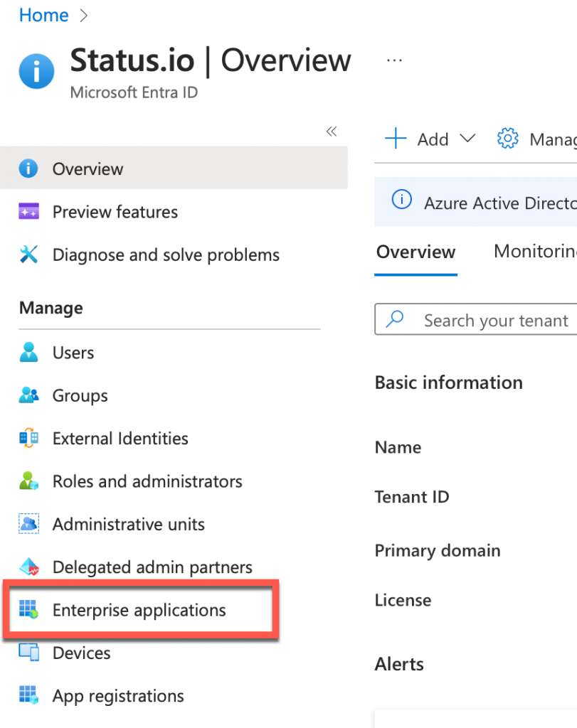Collapse the sidebar with the double chevron
The width and height of the screenshot is (577, 728).
(331, 132)
